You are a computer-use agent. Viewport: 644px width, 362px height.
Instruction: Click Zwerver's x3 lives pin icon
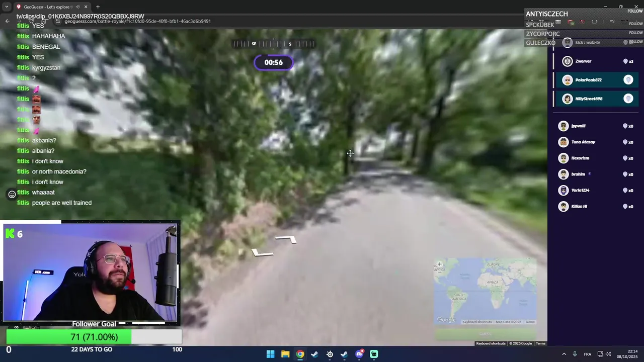(x=625, y=61)
